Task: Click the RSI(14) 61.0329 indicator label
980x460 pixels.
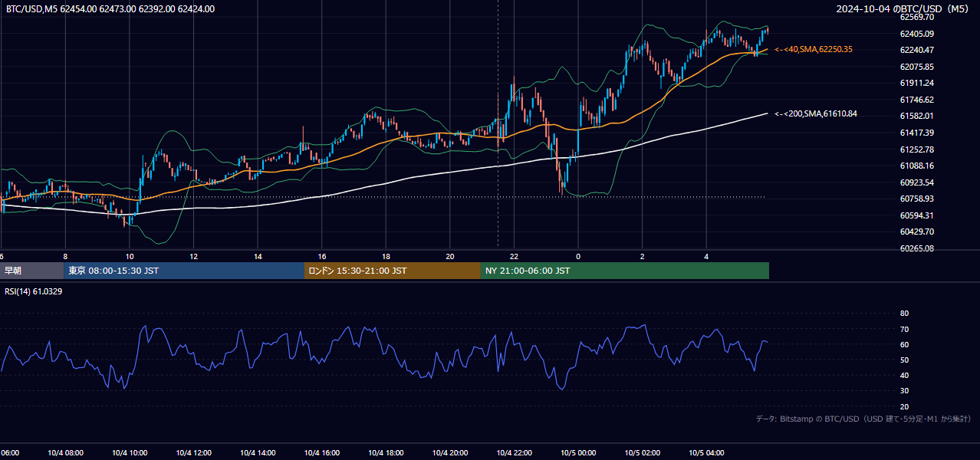Action: pos(34,291)
